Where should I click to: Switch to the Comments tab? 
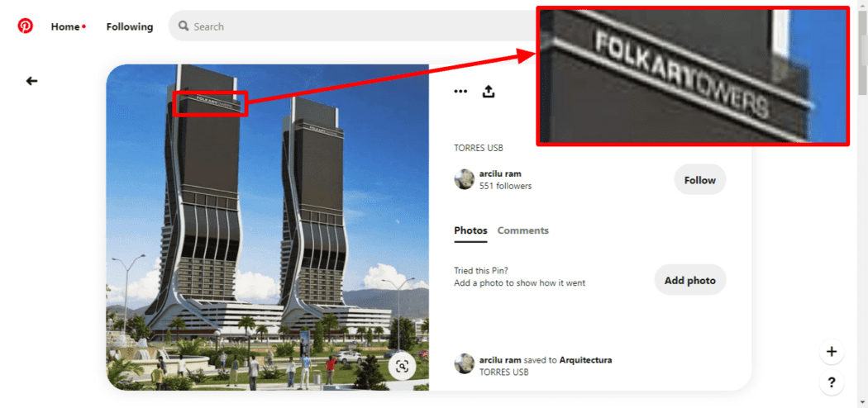coord(523,230)
